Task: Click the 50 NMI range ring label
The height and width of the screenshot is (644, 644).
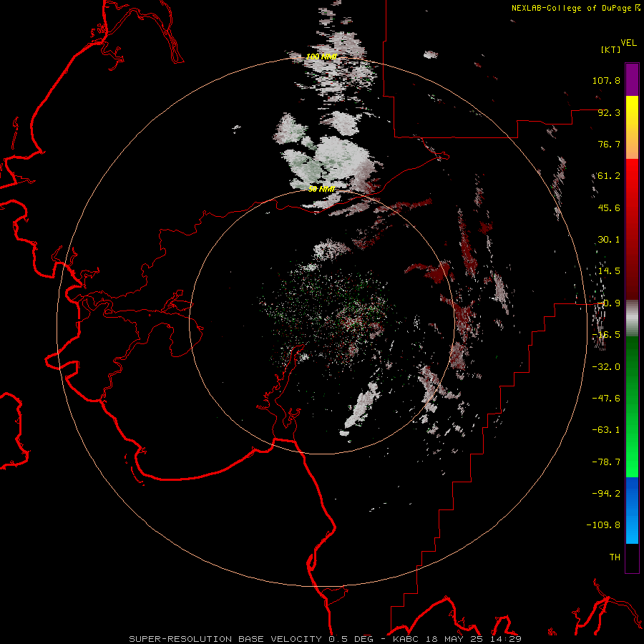Action: (x=321, y=189)
